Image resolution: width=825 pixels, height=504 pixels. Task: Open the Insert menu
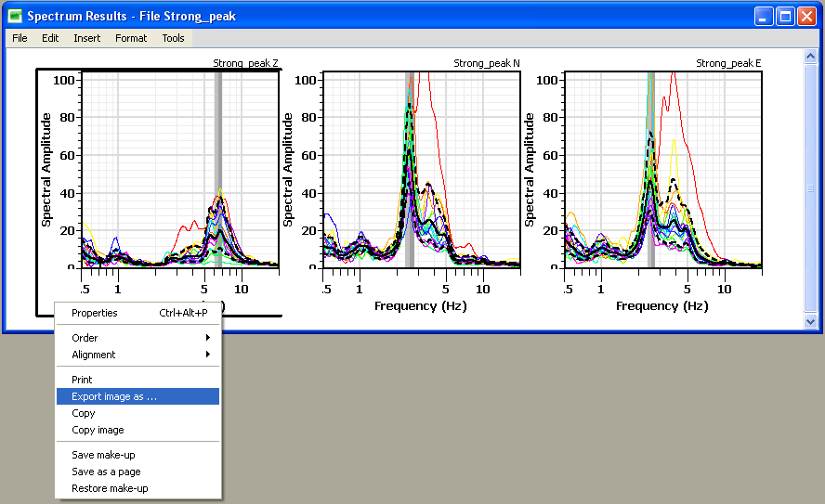(x=87, y=38)
